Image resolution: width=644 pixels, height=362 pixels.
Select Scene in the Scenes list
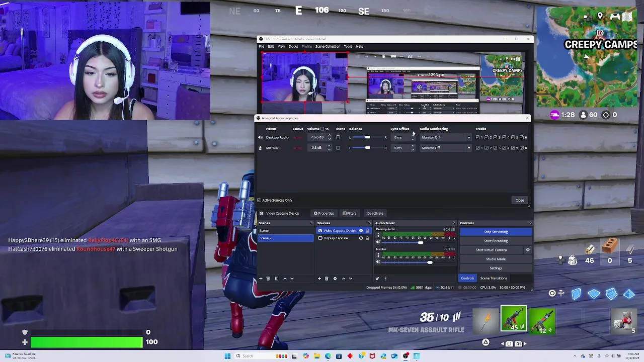pos(285,231)
